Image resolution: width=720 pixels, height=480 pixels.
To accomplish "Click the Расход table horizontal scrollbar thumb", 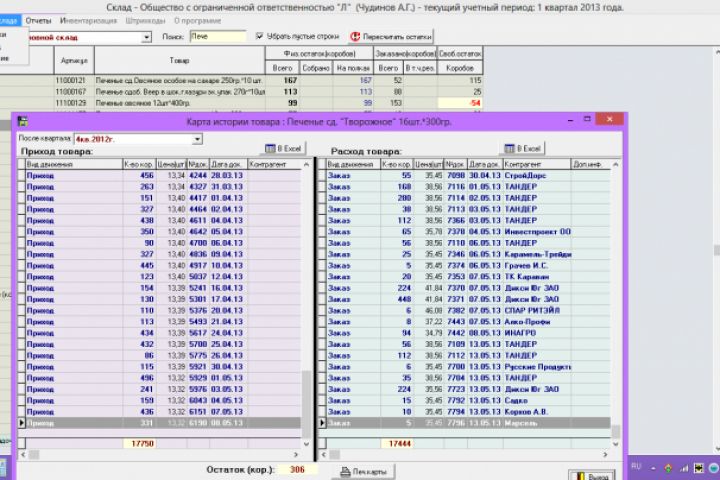I will (x=335, y=454).
